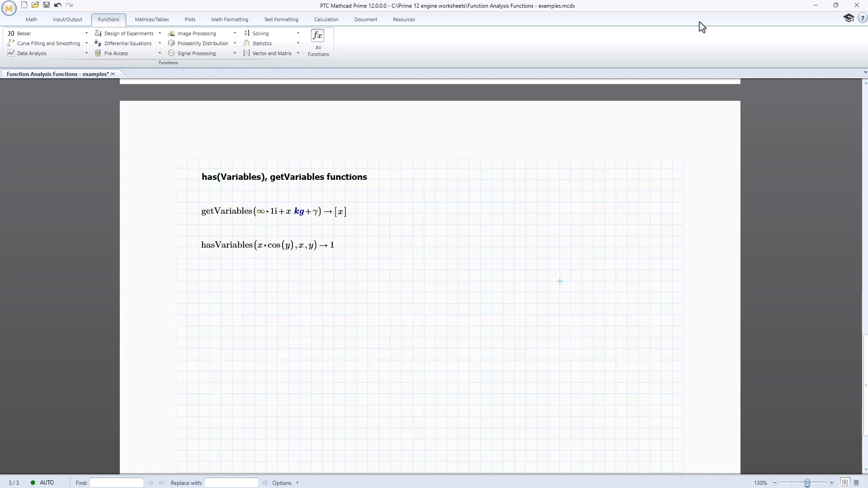Click the AUTO calculation status indicator

coord(42,483)
